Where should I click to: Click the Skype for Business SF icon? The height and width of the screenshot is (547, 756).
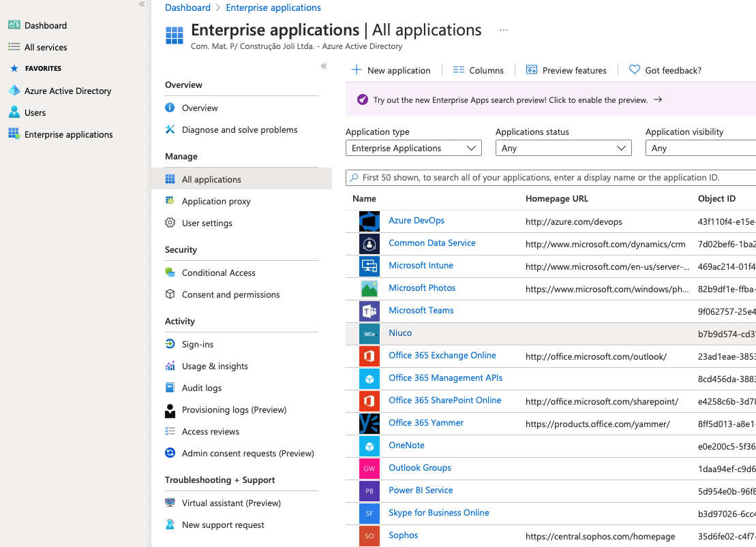[x=369, y=514]
